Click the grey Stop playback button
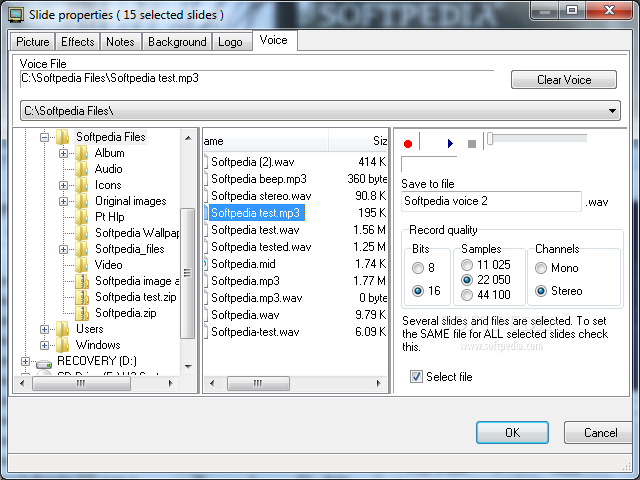 (471, 144)
